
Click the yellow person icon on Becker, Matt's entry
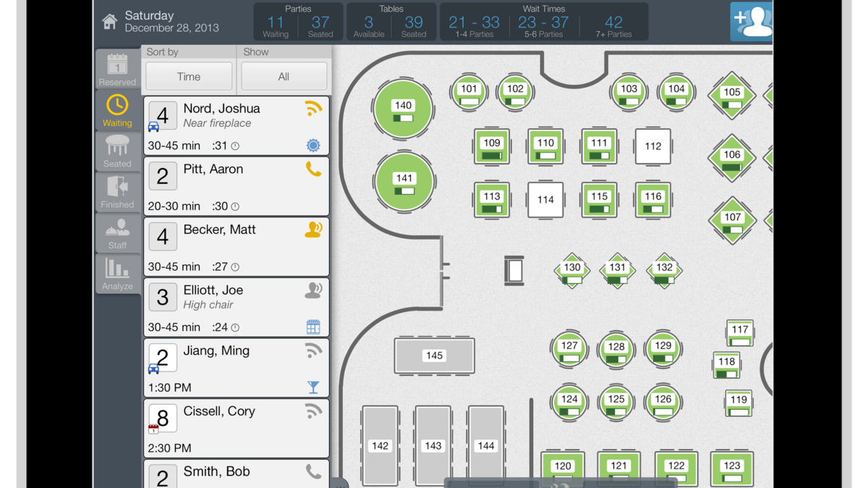pyautogui.click(x=313, y=230)
